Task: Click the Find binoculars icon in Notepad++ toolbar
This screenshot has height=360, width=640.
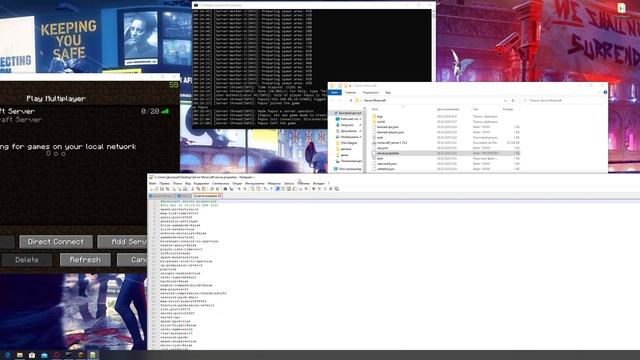Action: [225, 189]
